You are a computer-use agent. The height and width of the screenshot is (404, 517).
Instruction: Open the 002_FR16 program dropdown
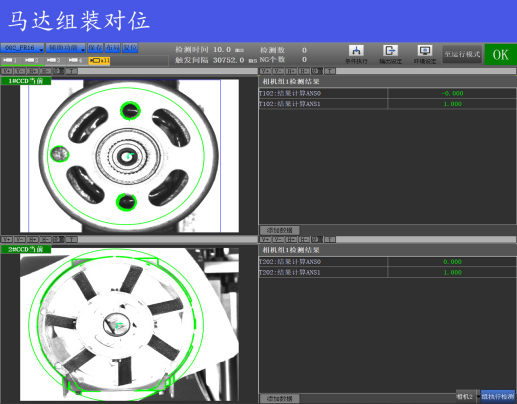(22, 48)
